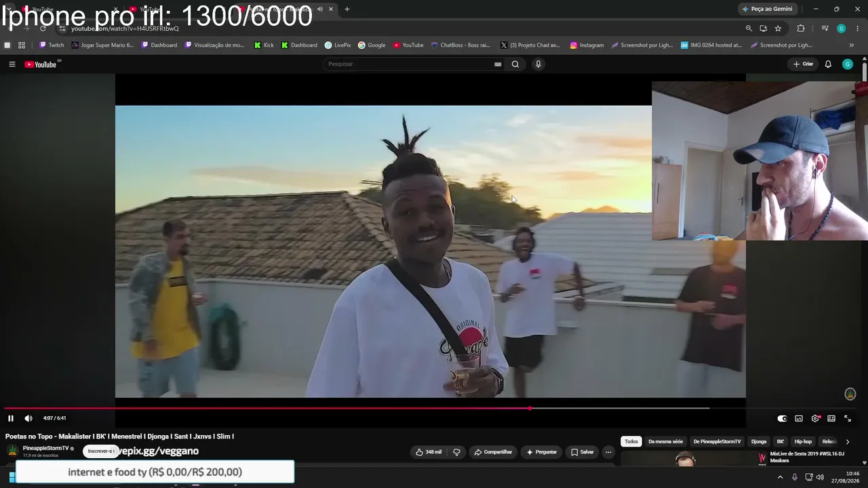The image size is (868, 488).
Task: Open the IMG 0264 hosted at bookmark
Action: [x=711, y=45]
